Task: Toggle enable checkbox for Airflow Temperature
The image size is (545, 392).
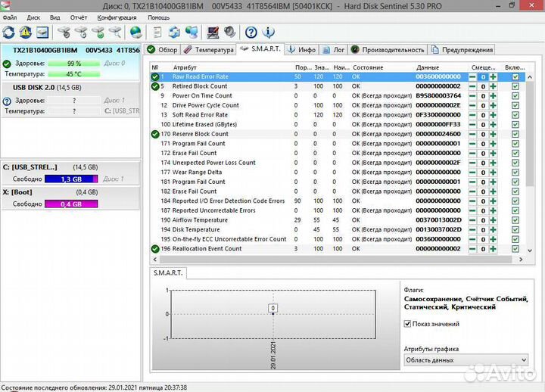Action: click(515, 220)
